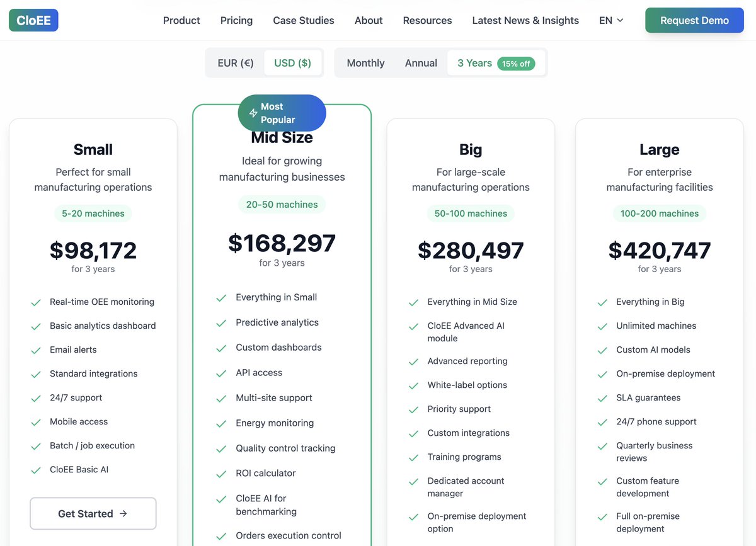The width and height of the screenshot is (756, 546).
Task: Open the Resources menu
Action: coord(427,20)
